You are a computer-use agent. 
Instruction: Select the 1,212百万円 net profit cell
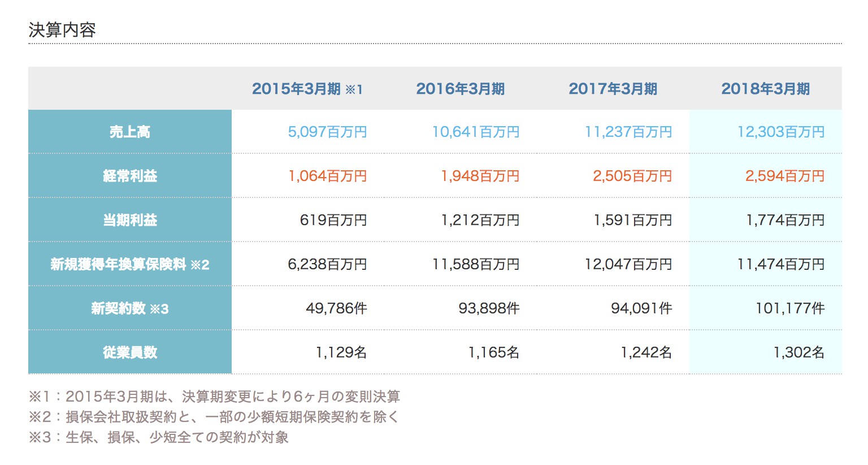[480, 220]
